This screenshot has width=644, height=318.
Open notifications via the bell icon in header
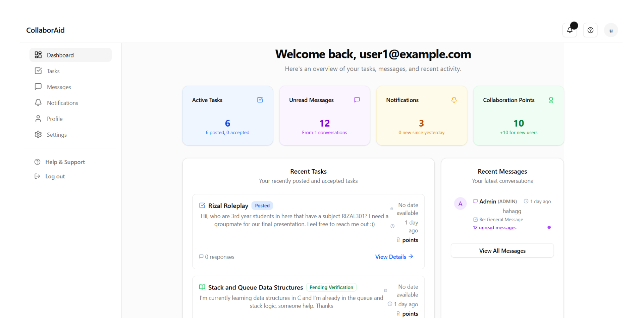(x=570, y=30)
